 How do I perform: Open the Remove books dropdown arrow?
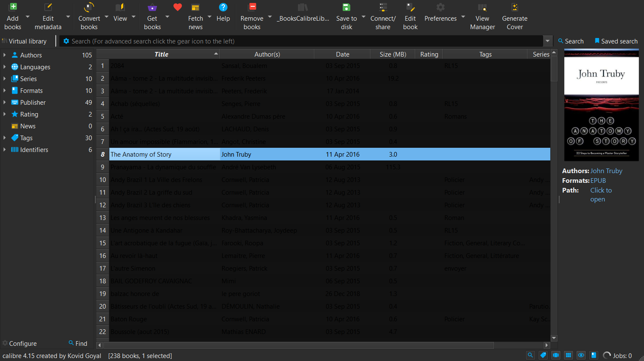[270, 17]
